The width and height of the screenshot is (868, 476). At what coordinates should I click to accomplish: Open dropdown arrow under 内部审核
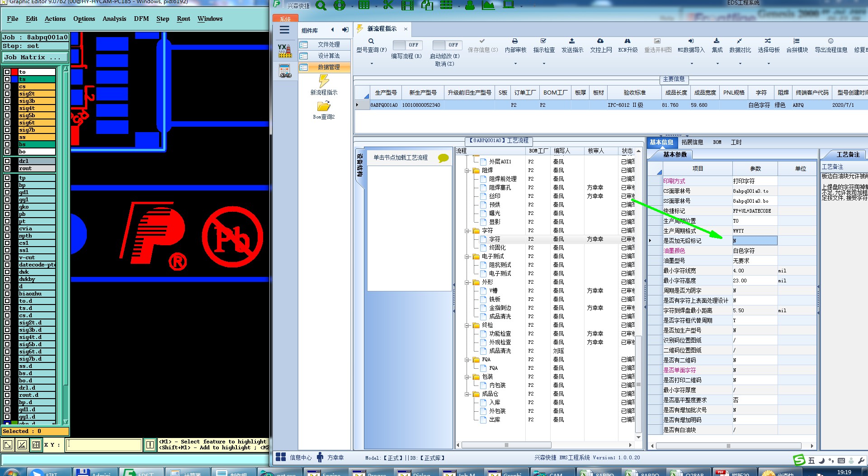(515, 64)
